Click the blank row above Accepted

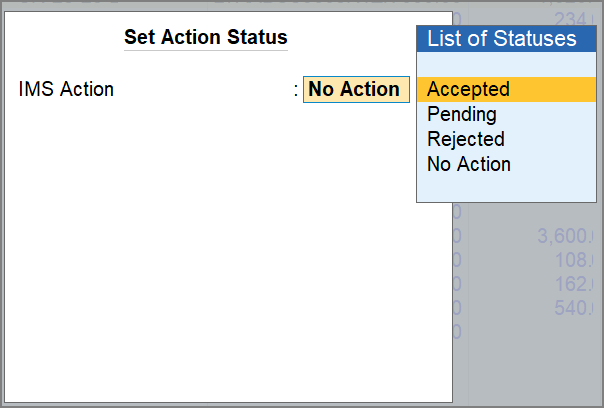click(506, 65)
